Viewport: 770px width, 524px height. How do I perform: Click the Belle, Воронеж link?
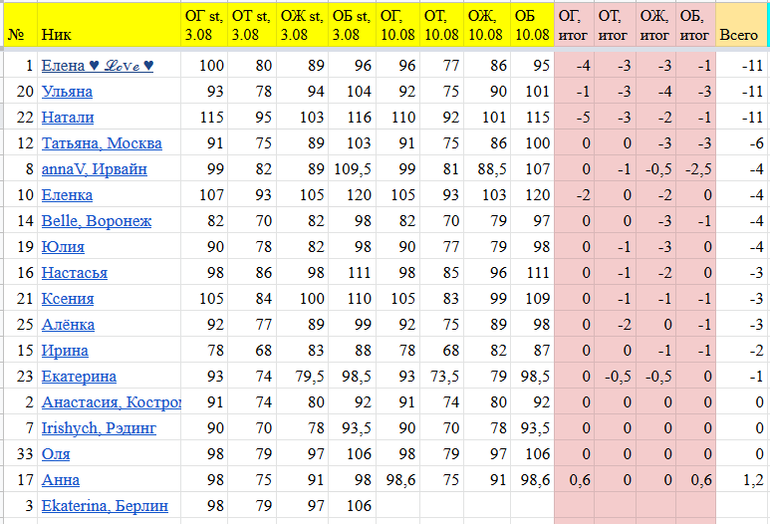pos(96,221)
